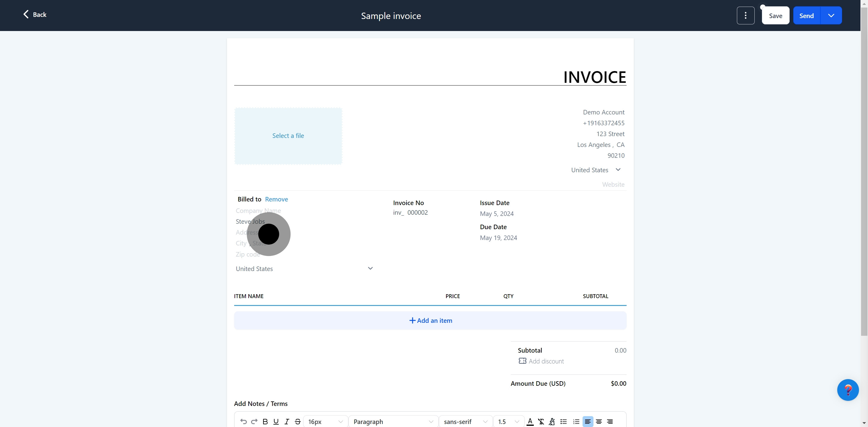Image resolution: width=868 pixels, height=427 pixels.
Task: Click the undo icon in notes editor
Action: pos(243,421)
